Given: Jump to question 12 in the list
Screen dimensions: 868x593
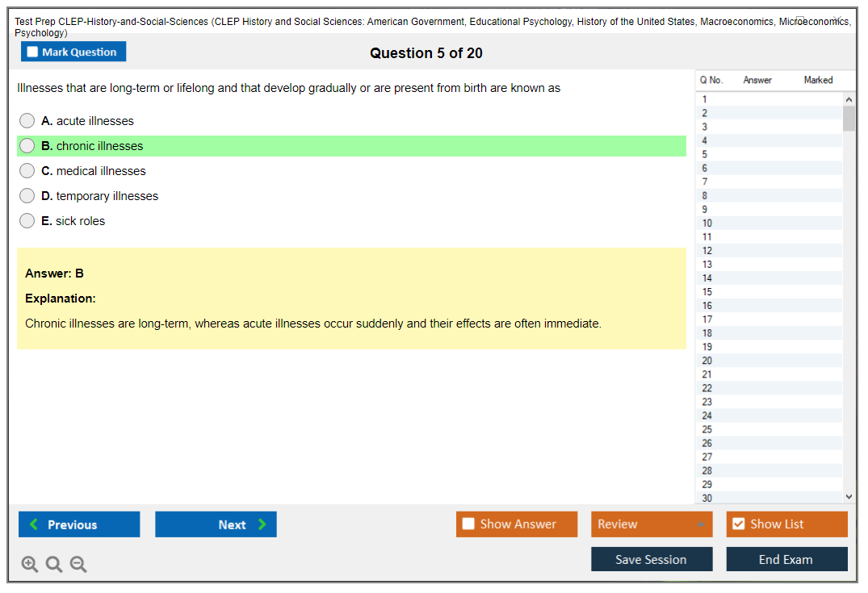Looking at the screenshot, I should click(x=767, y=251).
